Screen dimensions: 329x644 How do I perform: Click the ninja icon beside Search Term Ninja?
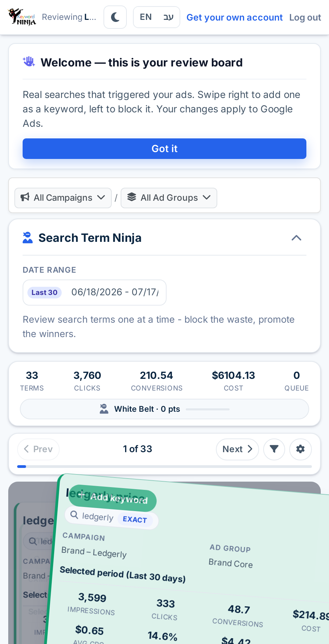(x=27, y=238)
